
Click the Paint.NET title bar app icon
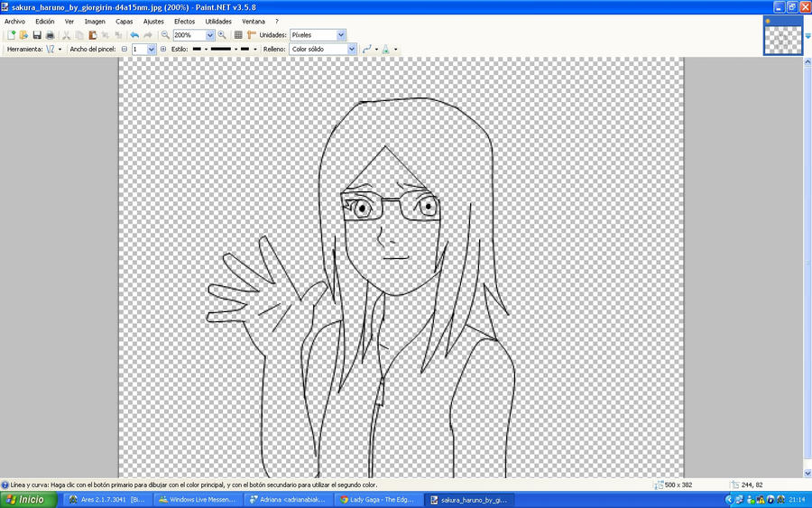(x=5, y=7)
